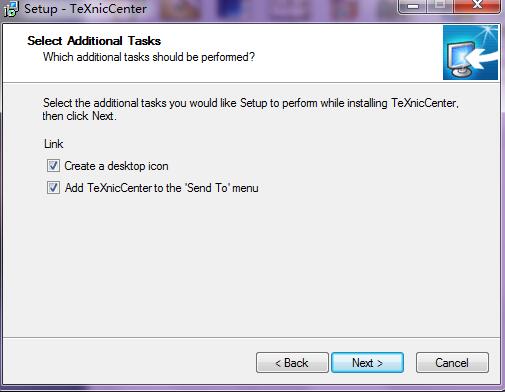Click the instruction text mentioning Setup and Next
Viewport: 505px width, 392px height.
coord(251,109)
